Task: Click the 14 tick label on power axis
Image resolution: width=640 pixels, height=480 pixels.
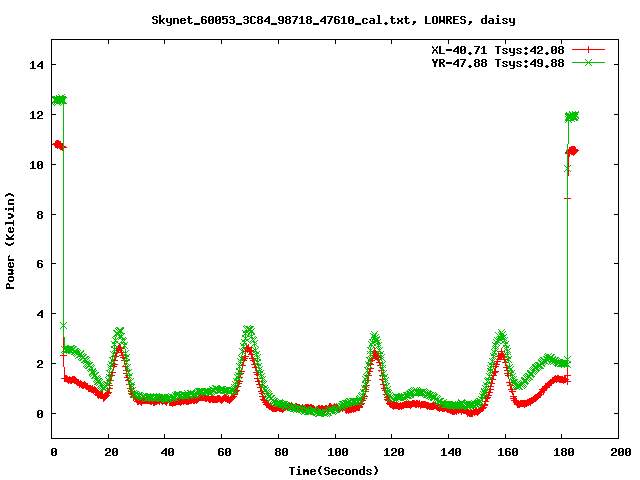Action: pyautogui.click(x=37, y=65)
